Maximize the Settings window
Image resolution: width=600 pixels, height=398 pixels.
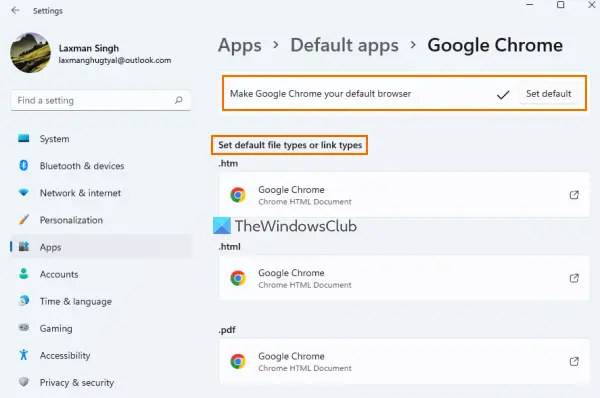click(x=560, y=5)
